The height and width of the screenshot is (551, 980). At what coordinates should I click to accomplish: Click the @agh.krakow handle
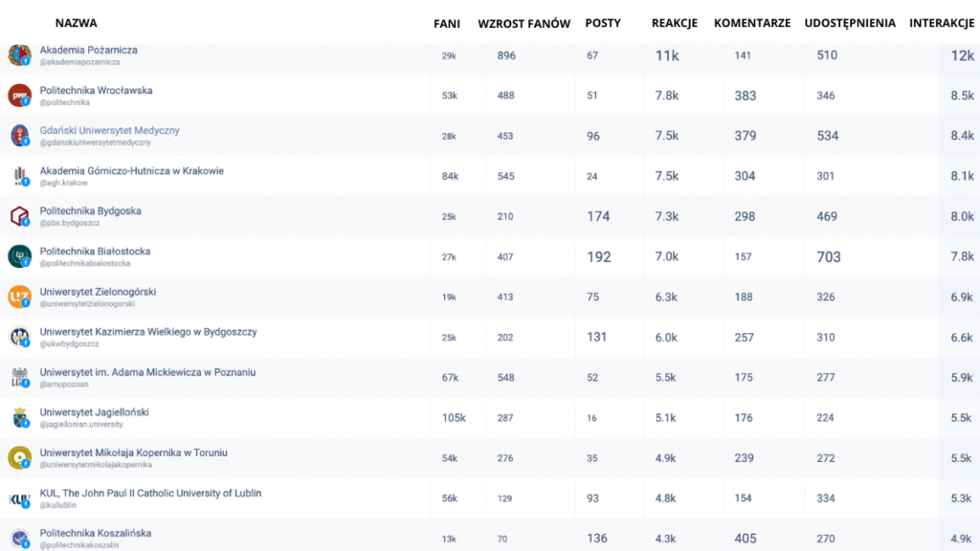point(64,183)
